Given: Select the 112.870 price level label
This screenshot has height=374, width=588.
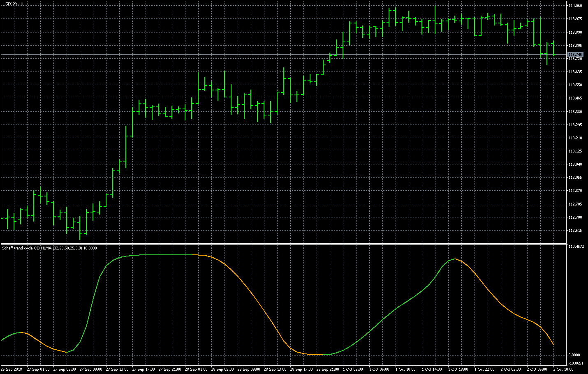Looking at the screenshot, I should click(575, 191).
